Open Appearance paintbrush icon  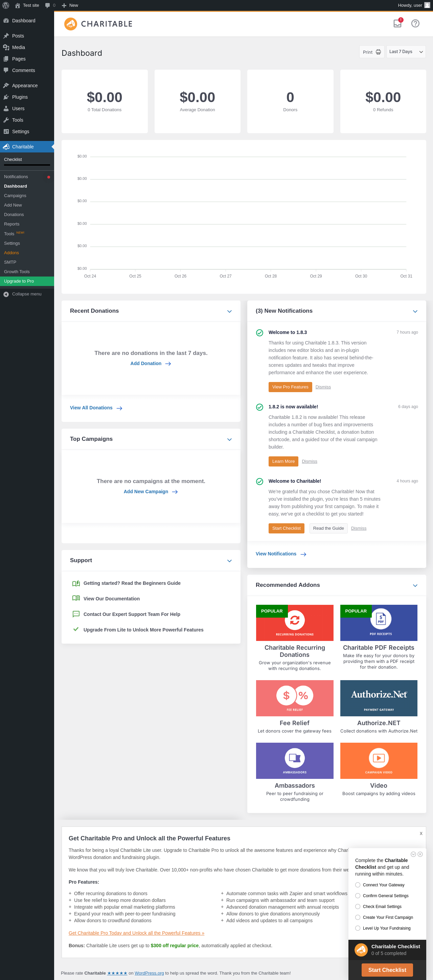coord(6,86)
